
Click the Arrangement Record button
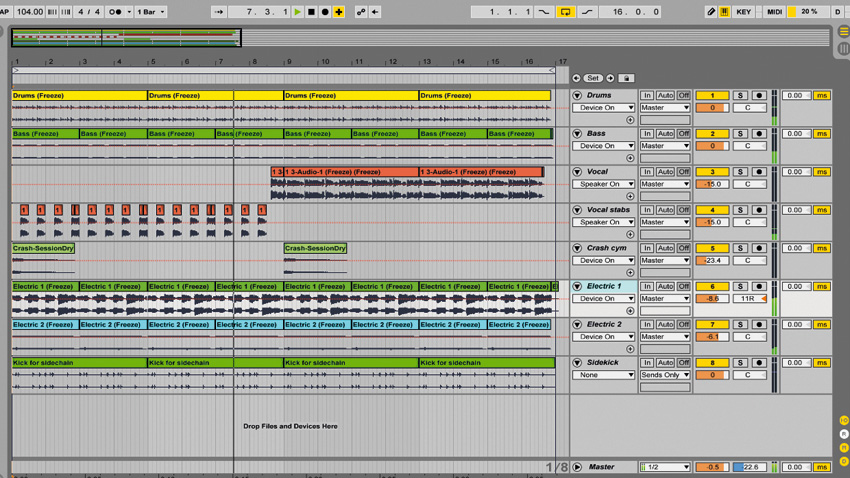pyautogui.click(x=325, y=11)
